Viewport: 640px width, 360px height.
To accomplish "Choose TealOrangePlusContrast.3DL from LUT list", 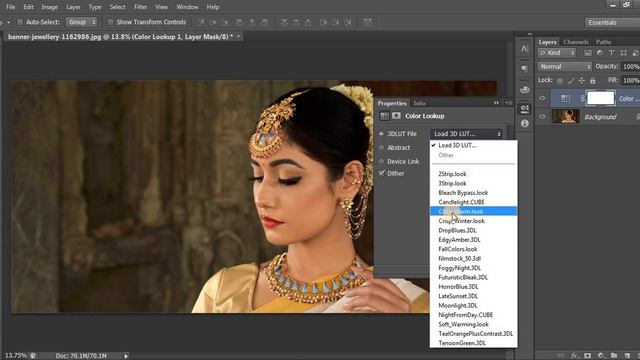I will point(473,333).
